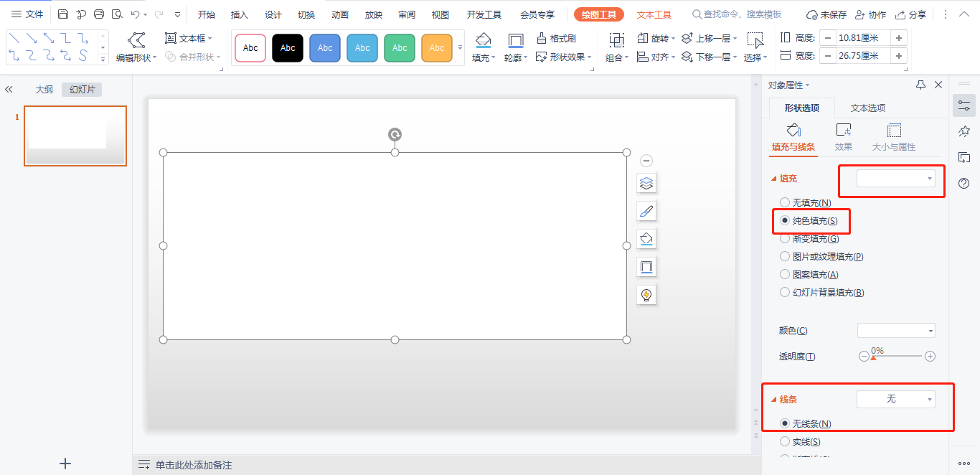Open the 颜色 color dropdown
The image size is (980, 475).
(896, 331)
